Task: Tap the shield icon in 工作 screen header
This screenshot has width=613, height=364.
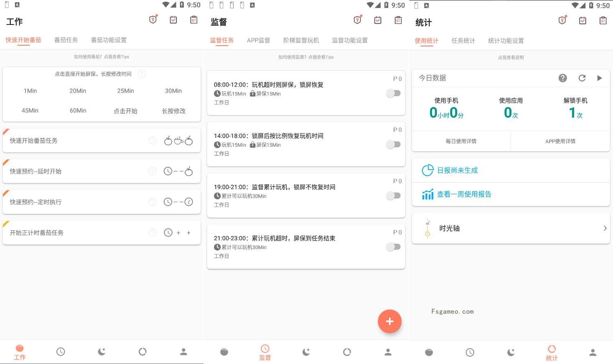Action: pos(153,20)
